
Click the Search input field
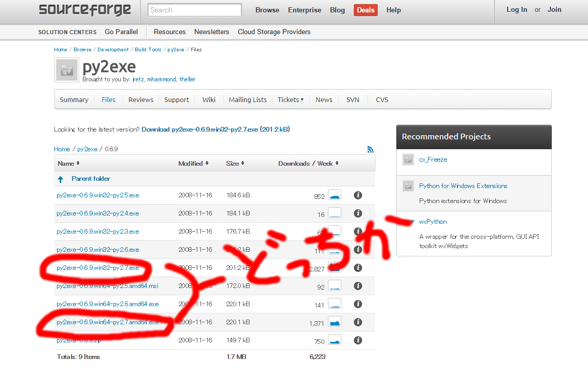[x=195, y=10]
